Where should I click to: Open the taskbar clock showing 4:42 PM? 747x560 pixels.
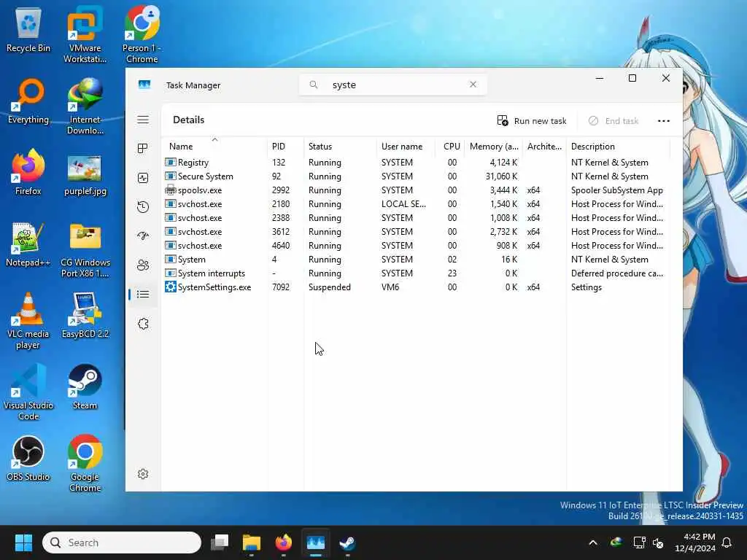point(695,542)
